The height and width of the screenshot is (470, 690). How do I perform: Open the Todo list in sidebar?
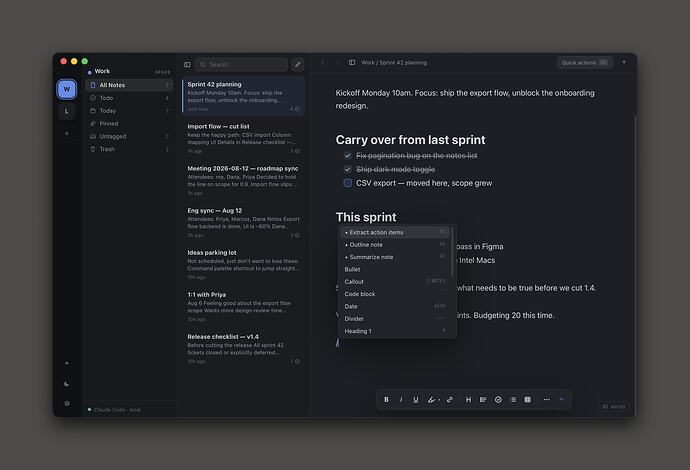point(129,98)
